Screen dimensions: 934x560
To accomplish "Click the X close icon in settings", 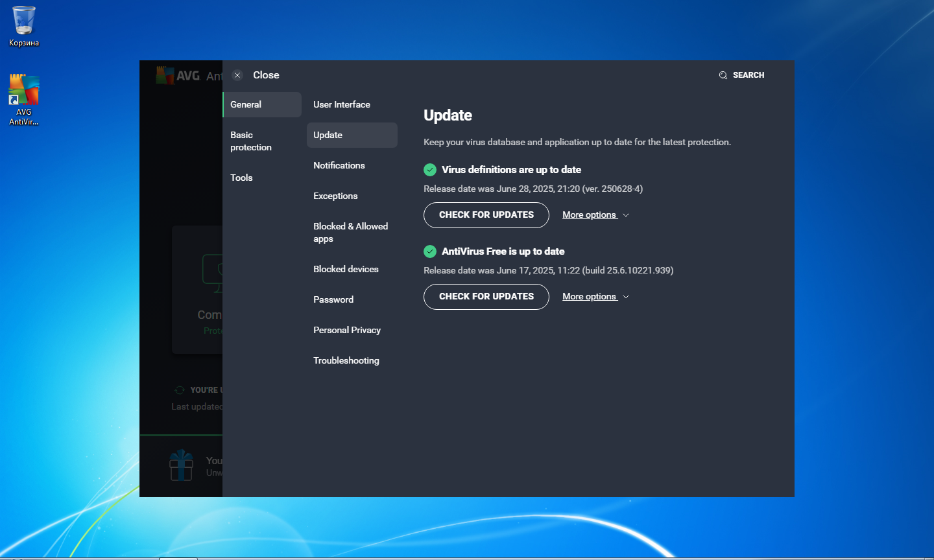I will click(237, 75).
